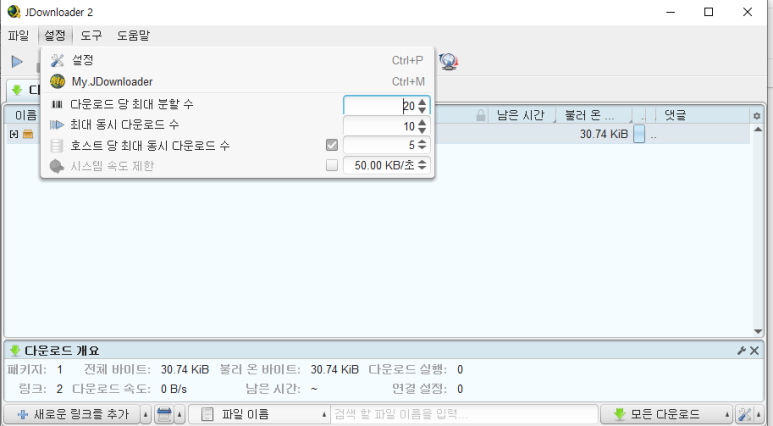Click the speed limit icon beside 시스템 속도 제한
773x426 pixels.
57,166
